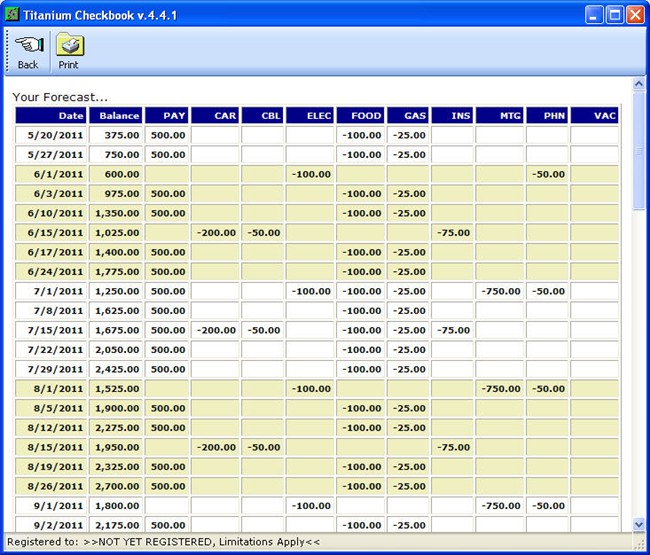
Task: Click the 'Your Forecast...' heading
Action: (x=60, y=97)
